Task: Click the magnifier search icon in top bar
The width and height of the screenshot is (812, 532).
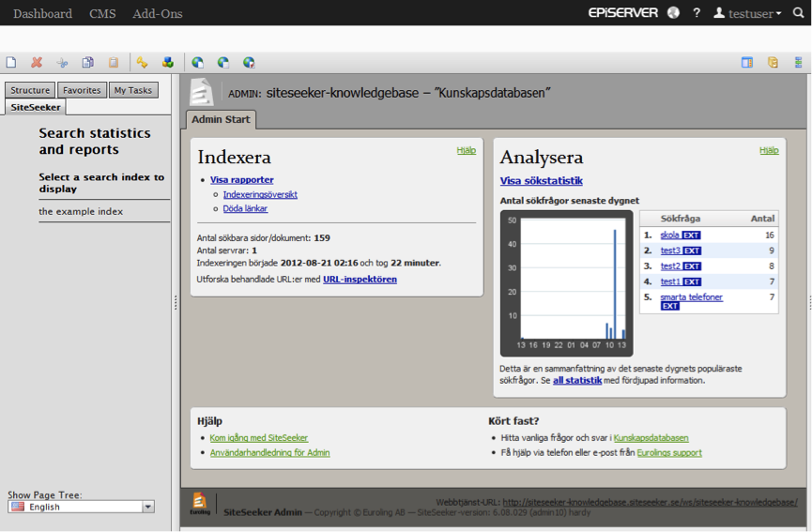Action: point(799,12)
